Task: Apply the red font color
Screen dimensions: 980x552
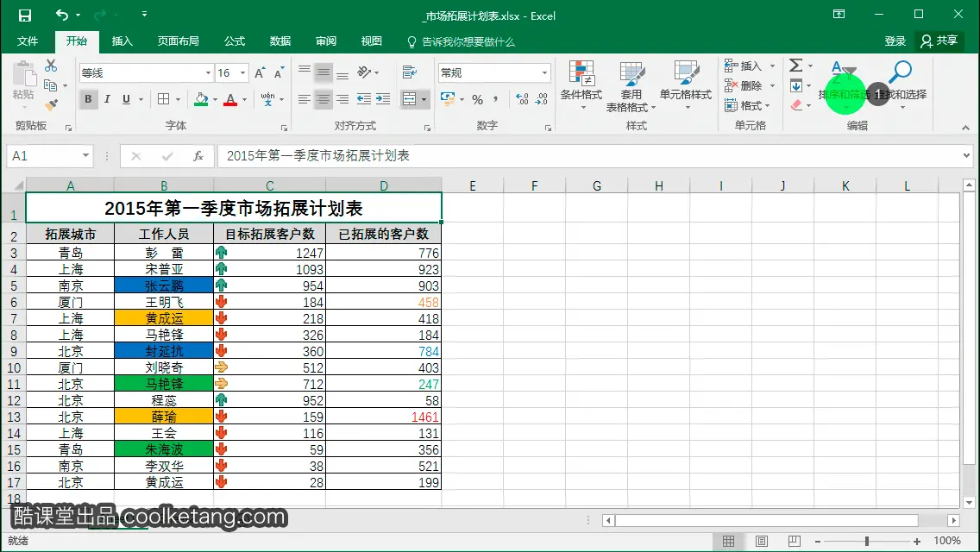Action: coord(230,99)
